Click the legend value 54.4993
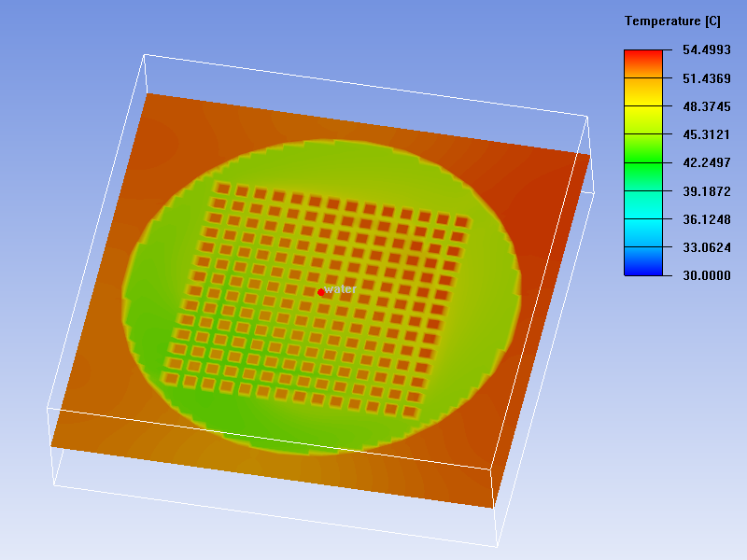 pyautogui.click(x=707, y=49)
